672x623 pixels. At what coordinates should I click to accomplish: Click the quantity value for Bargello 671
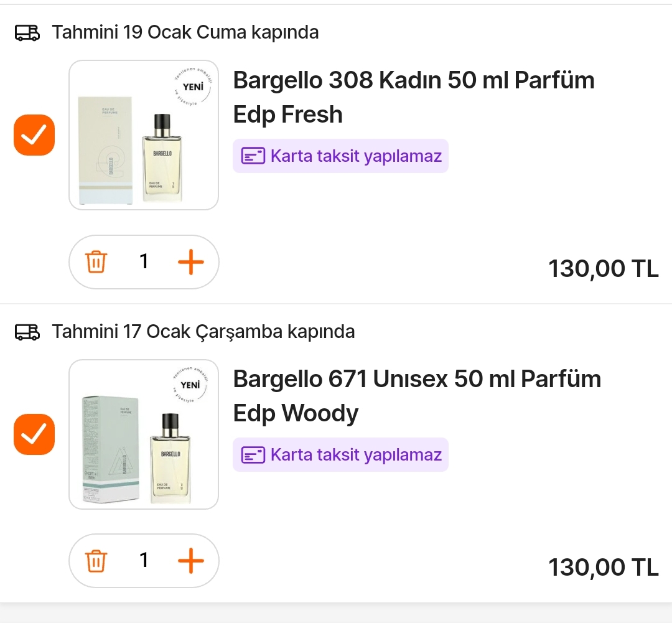tap(144, 561)
